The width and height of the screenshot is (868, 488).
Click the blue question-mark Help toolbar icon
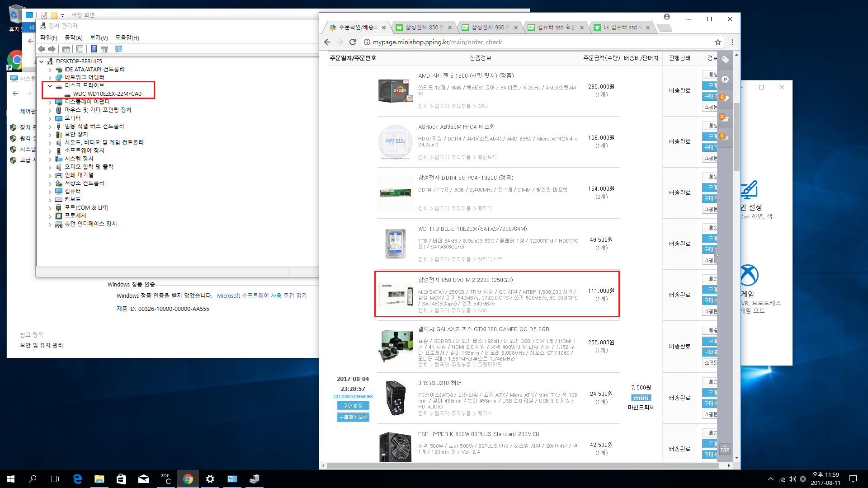tap(94, 49)
